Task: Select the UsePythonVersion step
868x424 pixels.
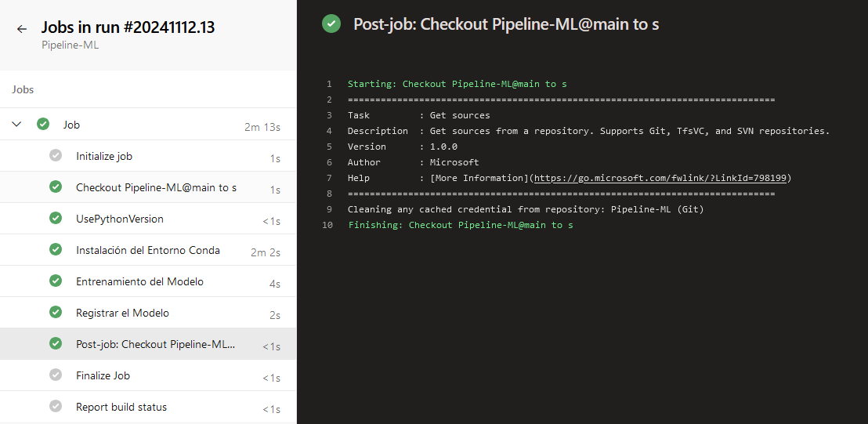Action: 120,219
